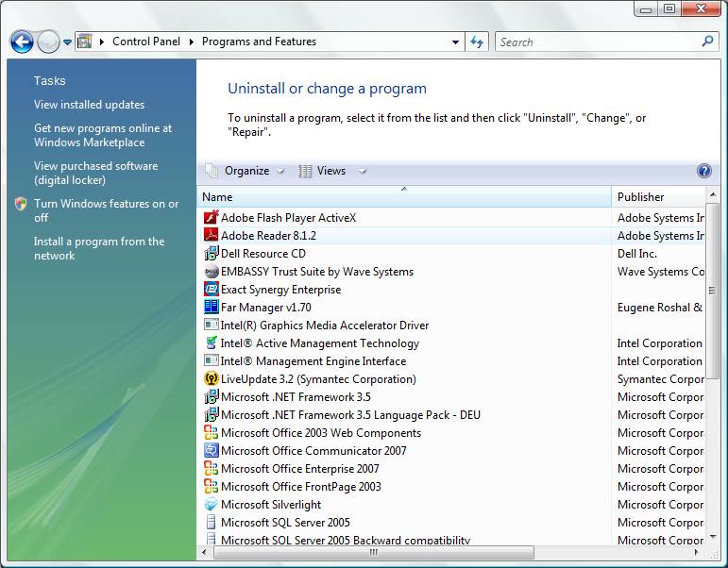Viewport: 728px width, 568px height.
Task: Click the refresh button beside address bar
Action: tap(477, 42)
